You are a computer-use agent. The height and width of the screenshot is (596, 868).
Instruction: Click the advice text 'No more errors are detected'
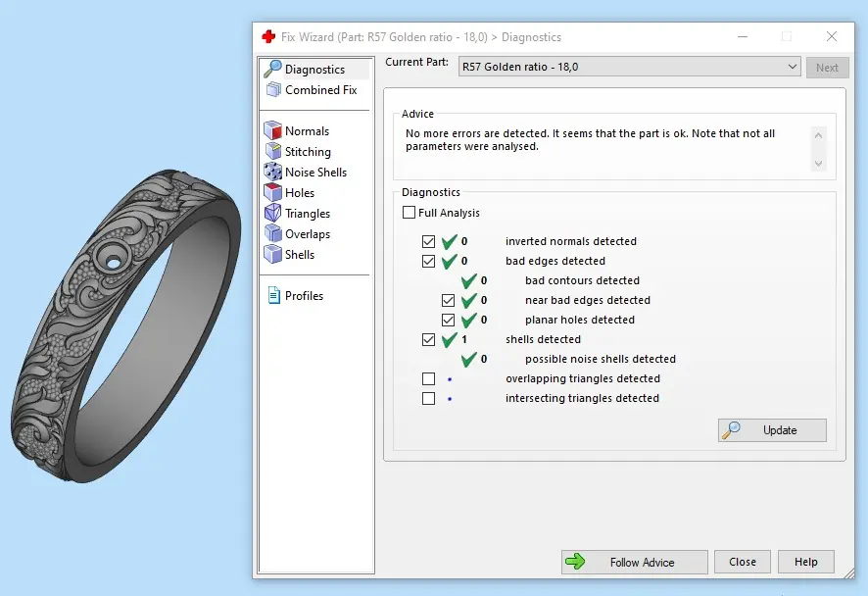477,133
